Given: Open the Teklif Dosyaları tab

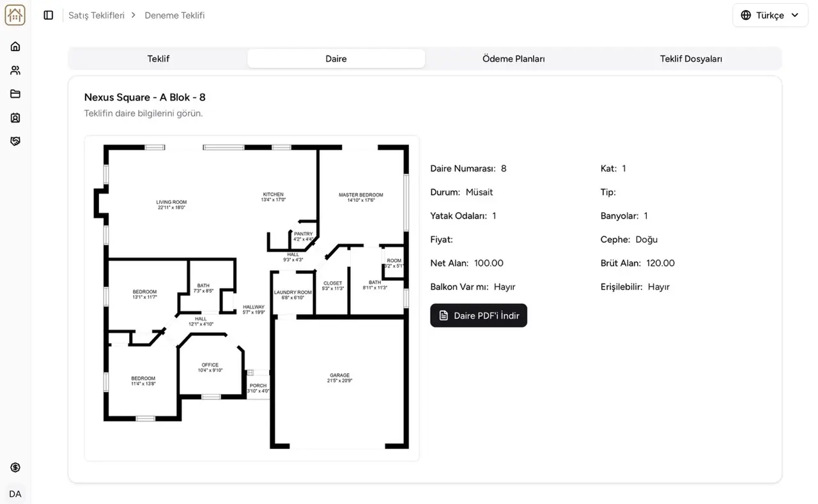Looking at the screenshot, I should coord(691,59).
